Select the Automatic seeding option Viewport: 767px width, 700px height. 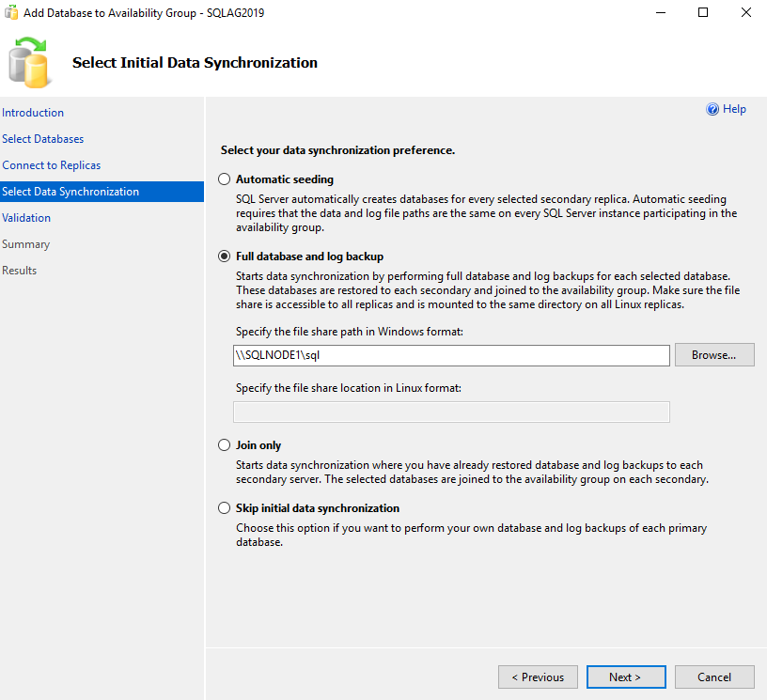click(224, 179)
